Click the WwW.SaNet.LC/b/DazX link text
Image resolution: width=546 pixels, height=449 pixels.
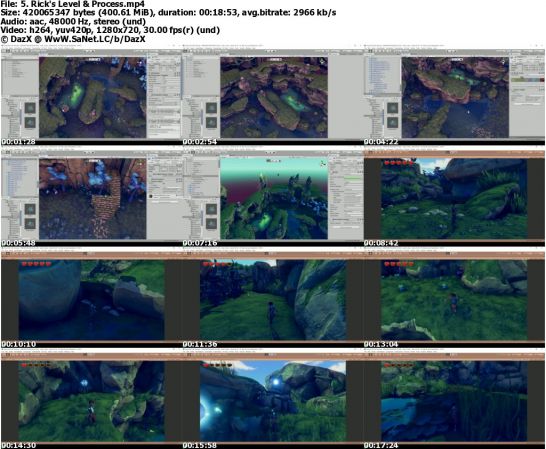point(95,39)
